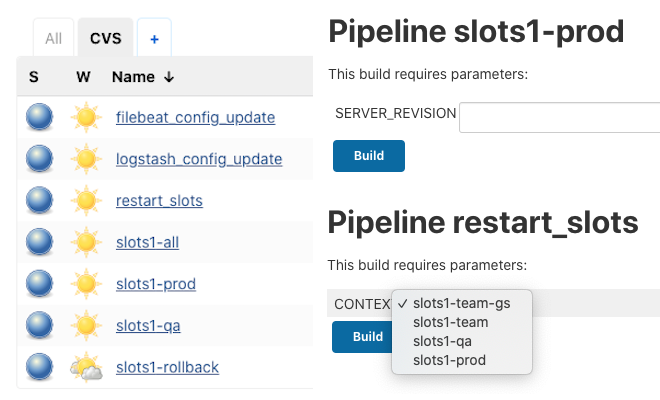This screenshot has height=400, width=660.
Task: Switch to the All view tab
Action: point(53,39)
